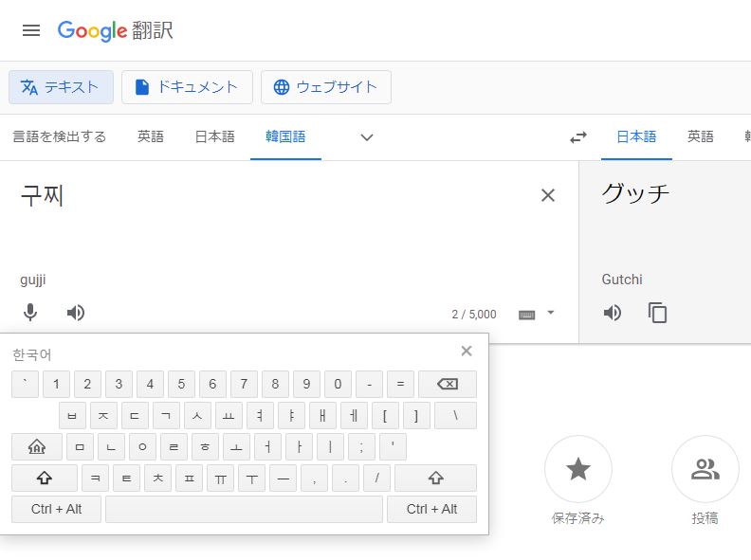The height and width of the screenshot is (560, 751).
Task: Click the 2 / 5,000 character counter
Action: (474, 315)
